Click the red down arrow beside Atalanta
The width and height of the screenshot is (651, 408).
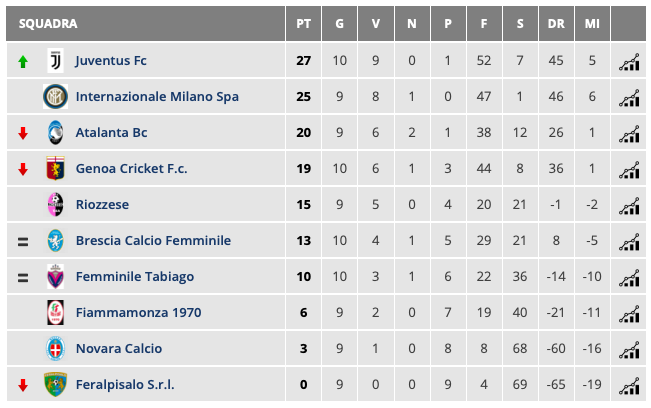pos(23,134)
